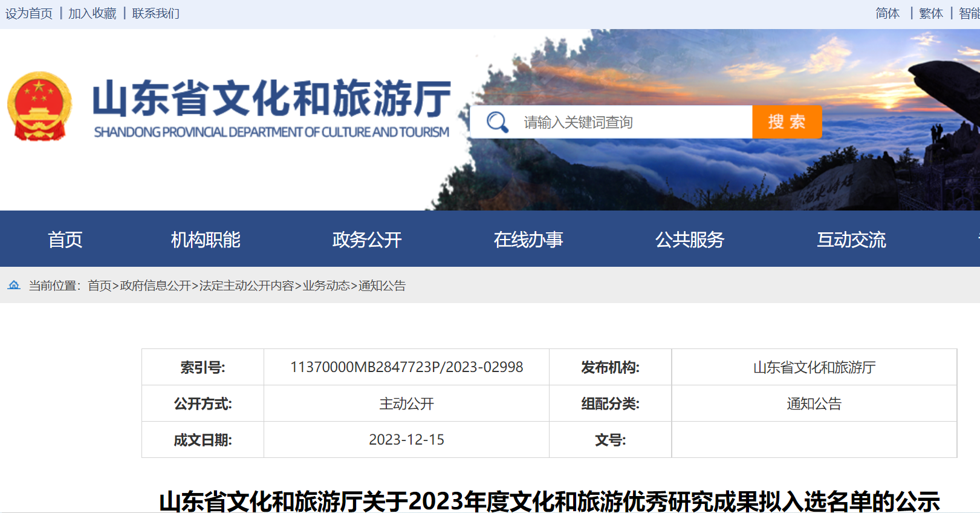Type in the 请输入关键词查询 search field
The width and height of the screenshot is (980, 513).
point(629,122)
